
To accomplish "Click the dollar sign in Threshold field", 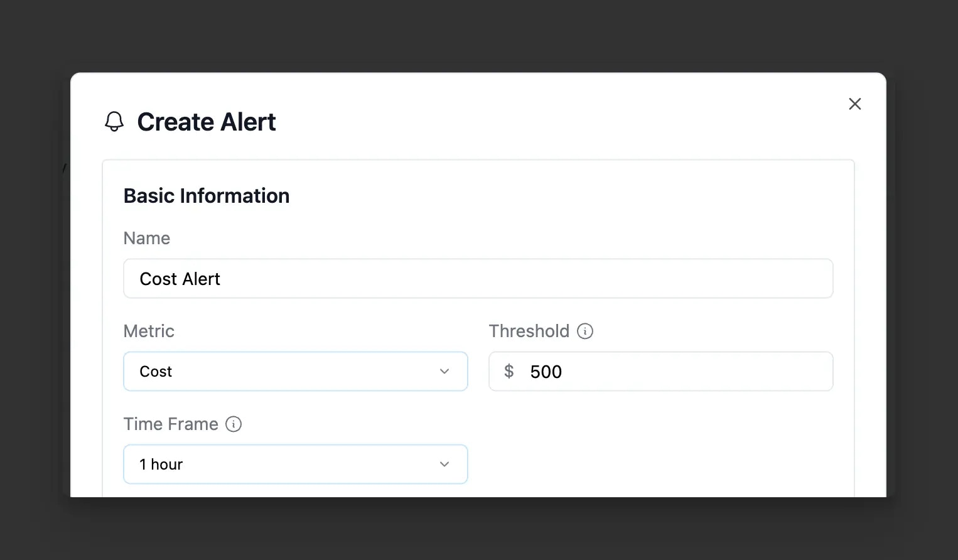I will coord(510,371).
